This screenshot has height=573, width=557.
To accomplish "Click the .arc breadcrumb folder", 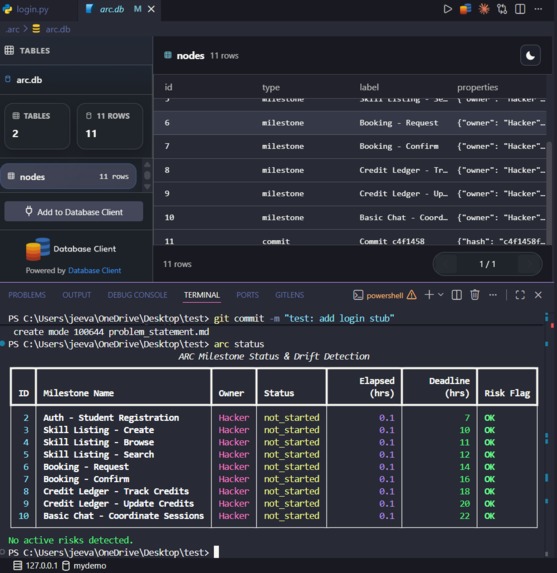I will click(x=12, y=29).
